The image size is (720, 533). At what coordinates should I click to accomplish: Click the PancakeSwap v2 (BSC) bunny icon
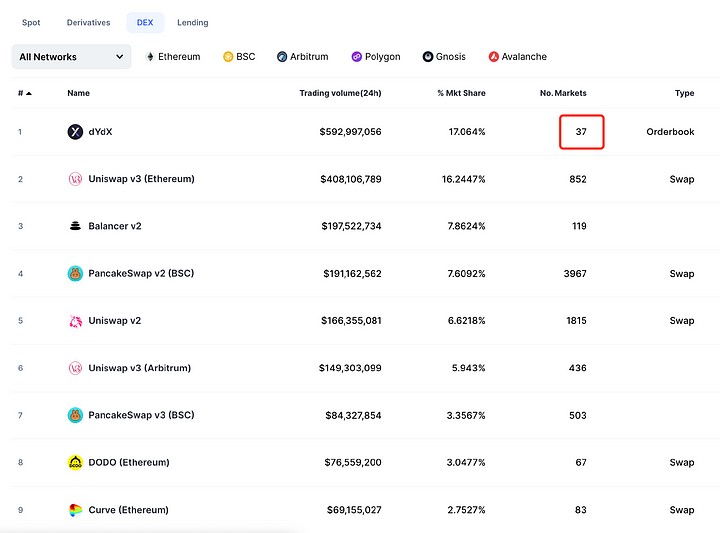(75, 273)
